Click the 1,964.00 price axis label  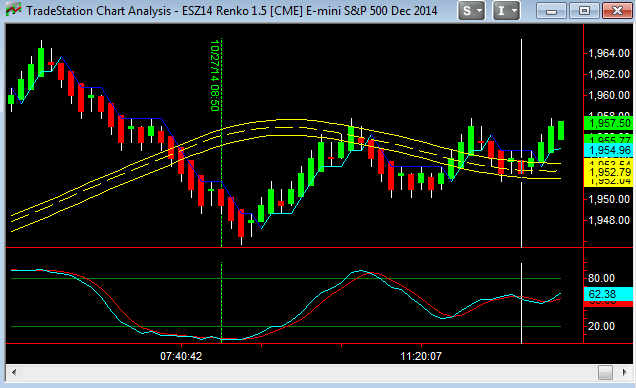608,53
